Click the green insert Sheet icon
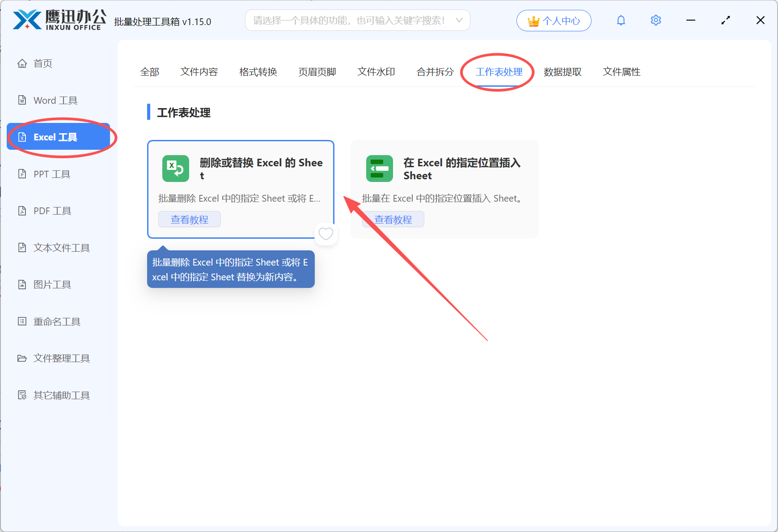This screenshot has height=532, width=778. [379, 169]
